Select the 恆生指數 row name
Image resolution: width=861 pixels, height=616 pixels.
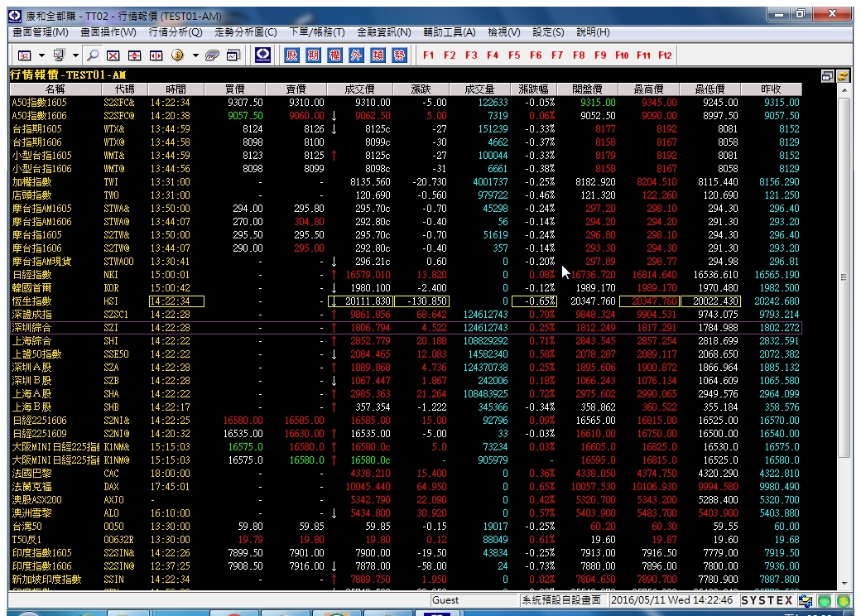(31, 301)
